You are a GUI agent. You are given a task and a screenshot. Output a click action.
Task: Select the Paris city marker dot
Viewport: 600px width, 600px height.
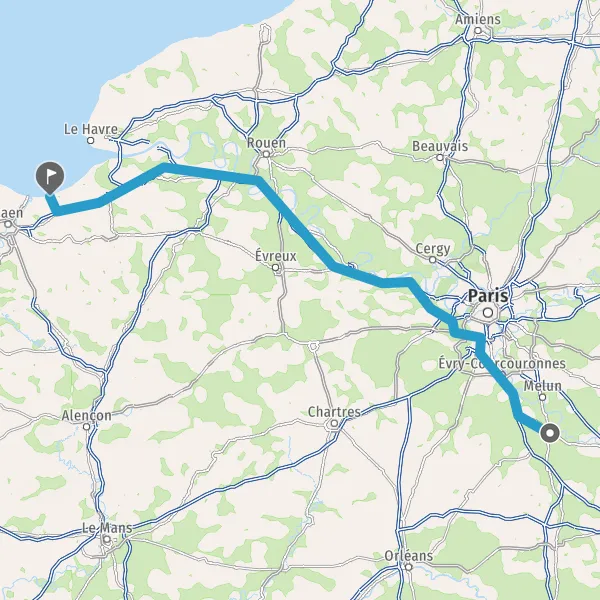[488, 313]
